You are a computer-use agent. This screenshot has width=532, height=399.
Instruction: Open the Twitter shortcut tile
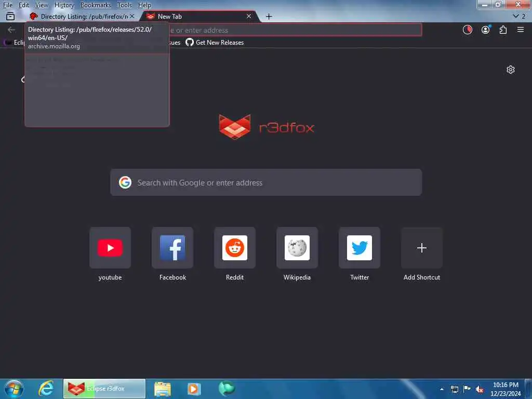(x=360, y=248)
